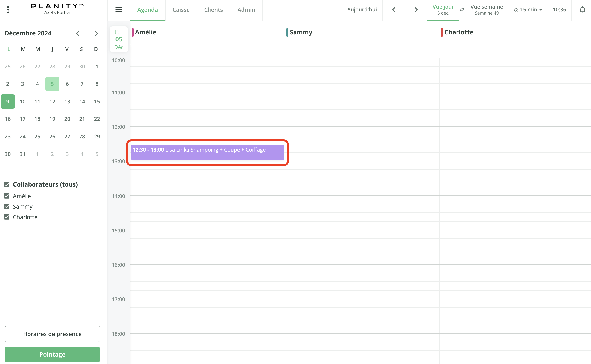Click the hamburger menu icon
The image size is (591, 364).
pyautogui.click(x=119, y=10)
